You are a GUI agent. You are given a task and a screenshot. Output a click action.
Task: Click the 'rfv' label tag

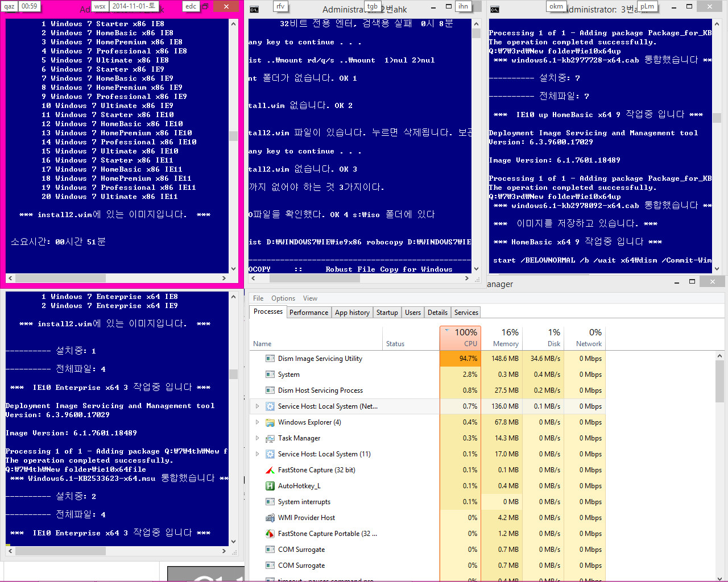click(280, 6)
